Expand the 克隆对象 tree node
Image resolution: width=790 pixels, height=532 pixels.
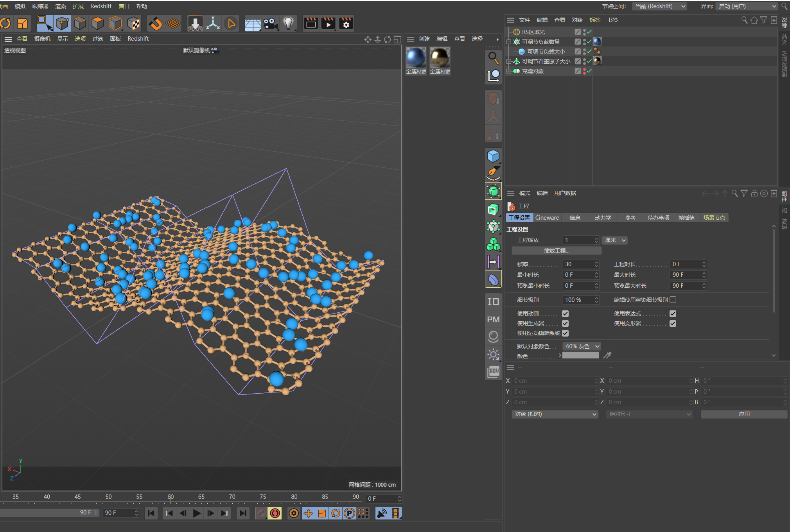508,71
